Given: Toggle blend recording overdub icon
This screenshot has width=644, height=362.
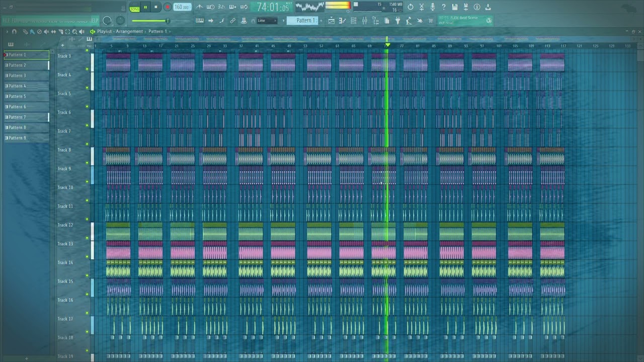Looking at the screenshot, I should click(232, 7).
